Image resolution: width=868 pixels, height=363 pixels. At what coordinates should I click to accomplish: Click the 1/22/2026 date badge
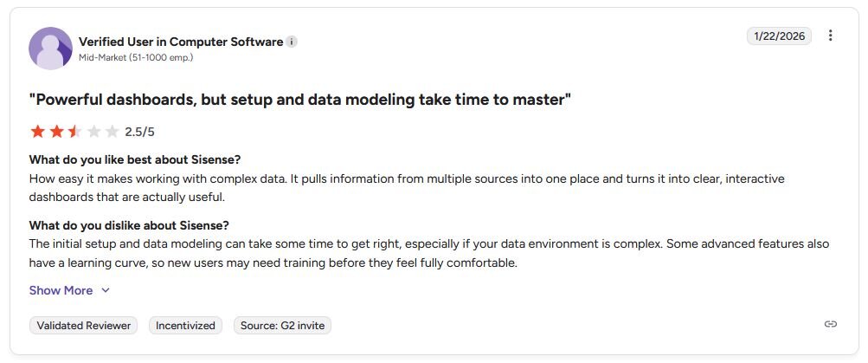point(780,36)
